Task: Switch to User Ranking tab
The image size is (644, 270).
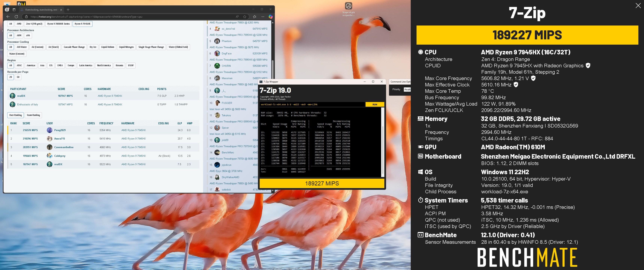Action: pyautogui.click(x=16, y=115)
